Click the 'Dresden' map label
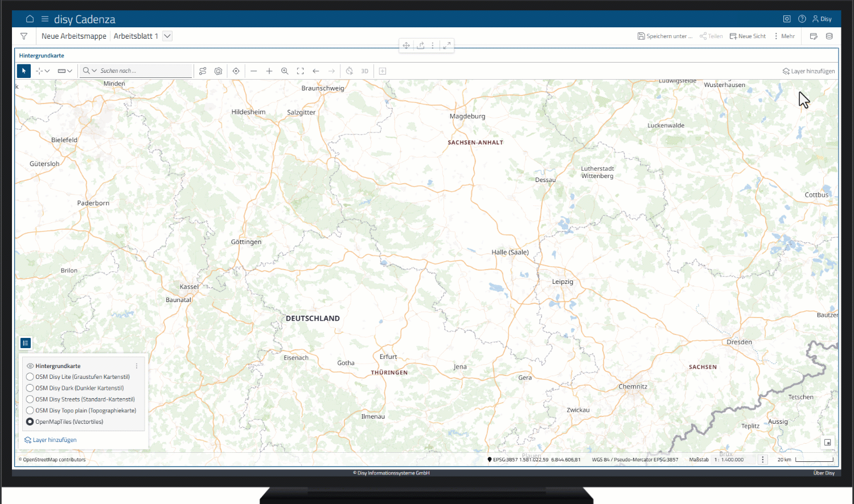Viewport: 854px width, 504px height. [x=739, y=342]
